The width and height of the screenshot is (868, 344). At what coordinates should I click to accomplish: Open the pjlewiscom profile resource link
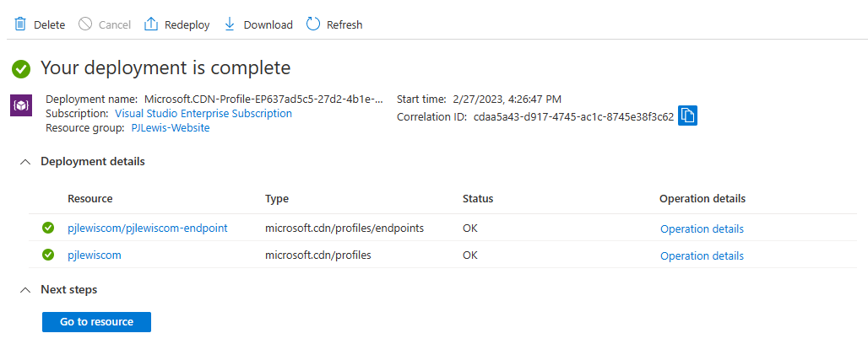tap(94, 255)
